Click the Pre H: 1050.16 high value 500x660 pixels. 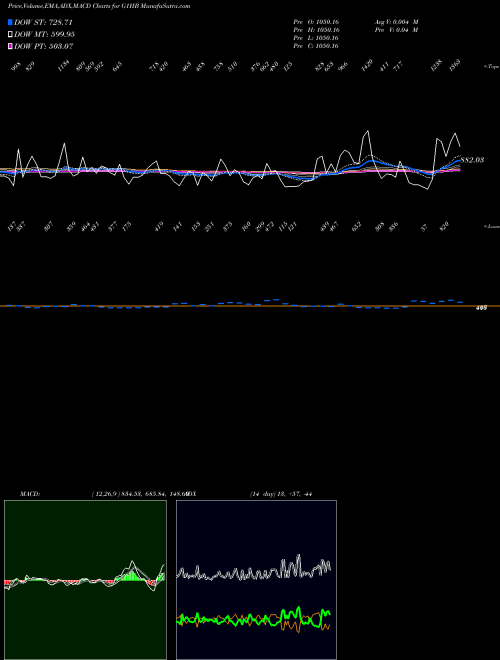[316, 30]
